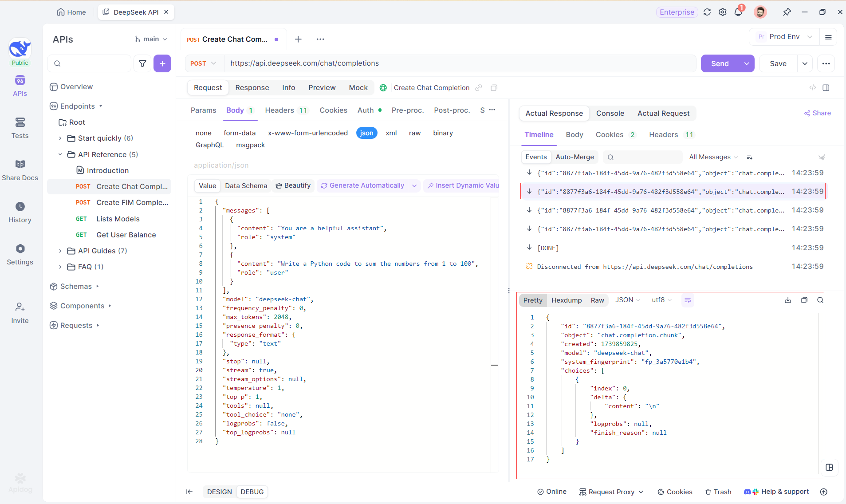The image size is (846, 504).
Task: Select the binary body type
Action: (x=443, y=133)
